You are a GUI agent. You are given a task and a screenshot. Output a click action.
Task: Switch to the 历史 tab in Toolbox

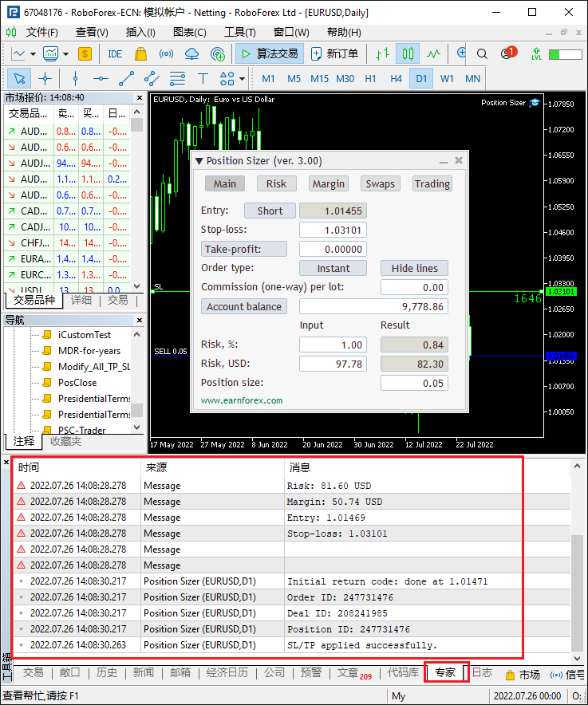click(107, 672)
